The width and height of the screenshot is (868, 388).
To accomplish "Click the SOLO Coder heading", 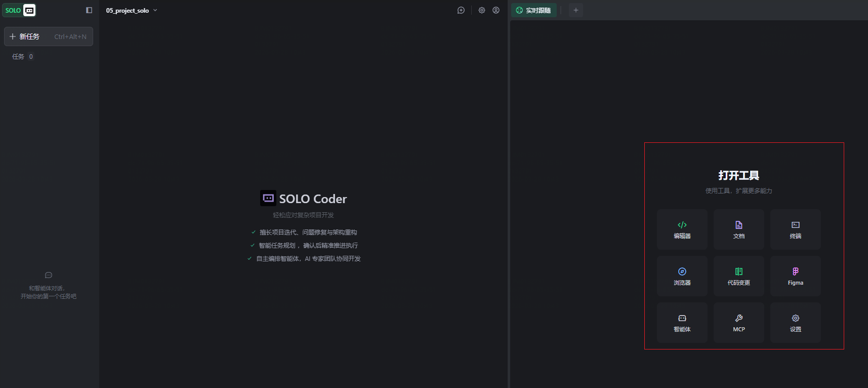I will [313, 199].
